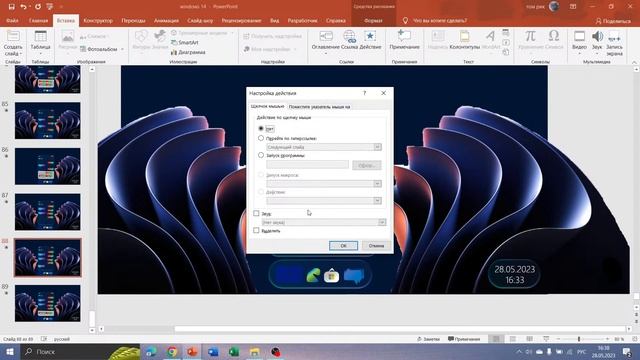Open Word from the Windows taskbar
Viewport: 640px width, 360px height.
pos(213,352)
